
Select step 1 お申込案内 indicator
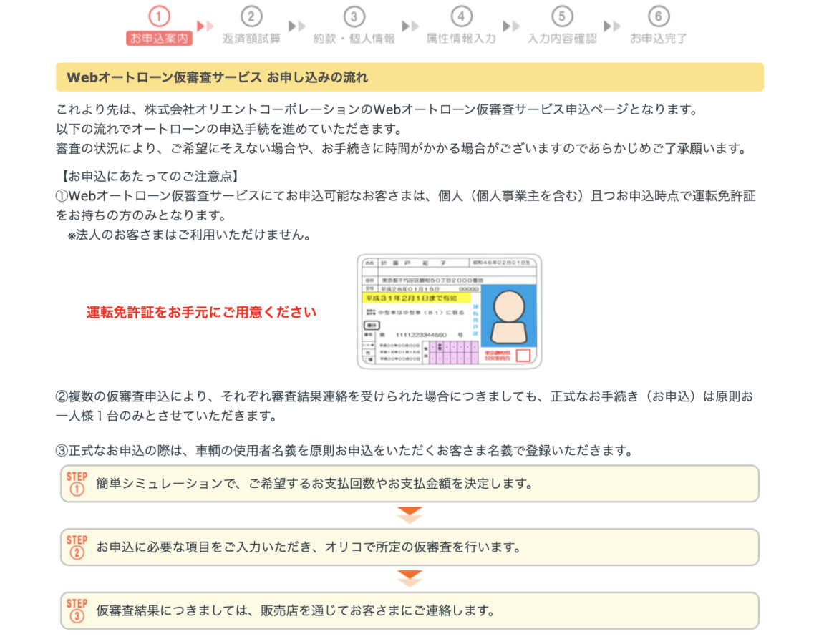coord(160,26)
